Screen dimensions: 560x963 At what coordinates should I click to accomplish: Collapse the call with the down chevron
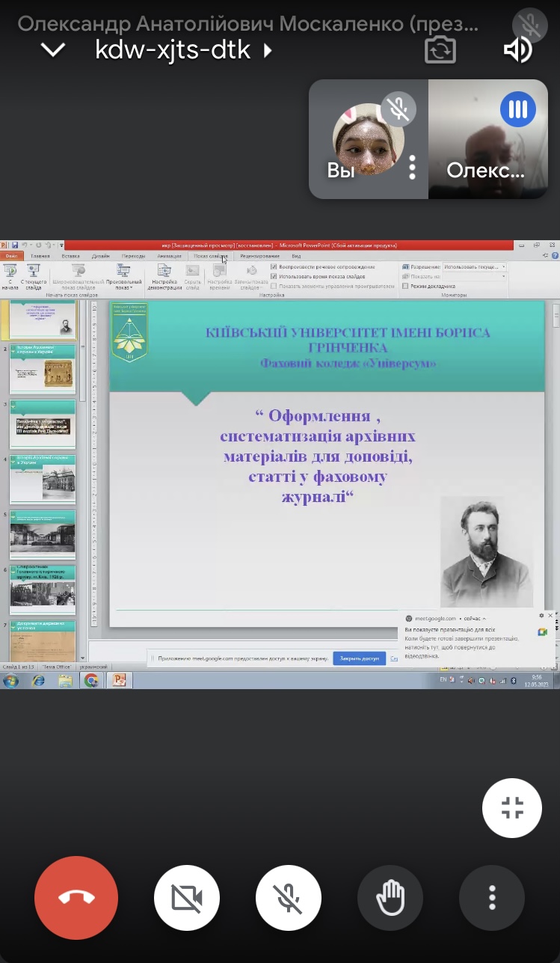[x=53, y=50]
